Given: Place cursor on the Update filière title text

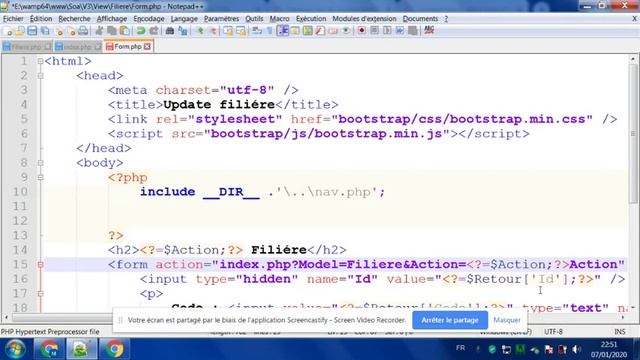Looking at the screenshot, I should 219,105.
